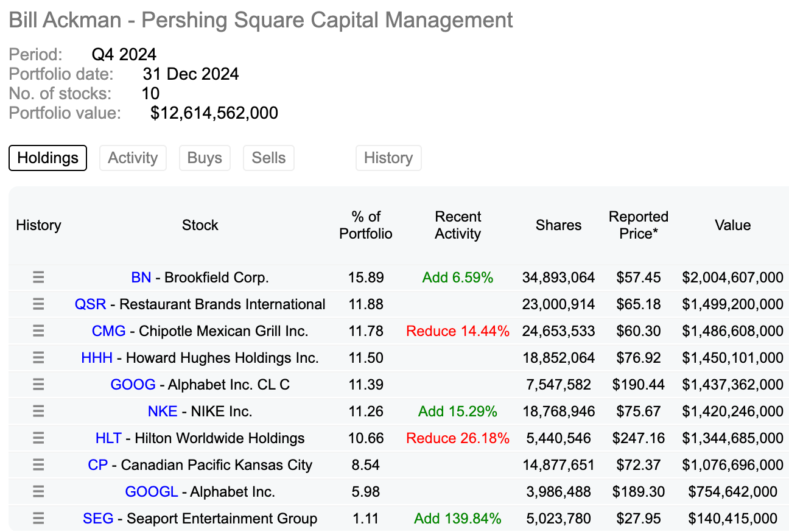The height and width of the screenshot is (532, 789).
Task: Open history icon for Canadian Pacific Kansas City row
Action: pos(38,465)
